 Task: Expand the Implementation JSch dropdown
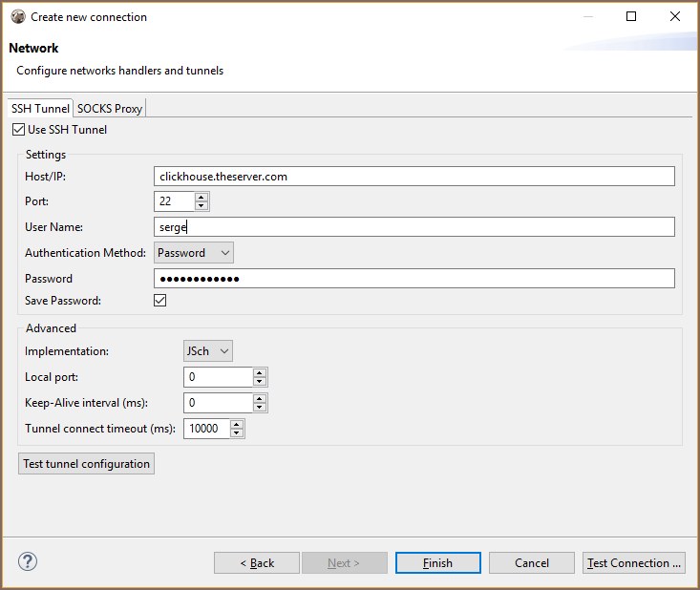pyautogui.click(x=208, y=351)
